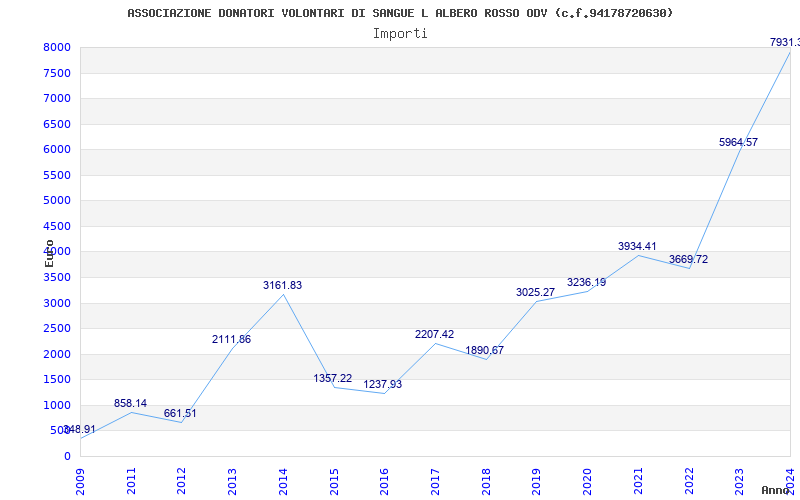Click the y-axis value 2000
Viewport: 800px width, 500px height.
click(x=57, y=355)
